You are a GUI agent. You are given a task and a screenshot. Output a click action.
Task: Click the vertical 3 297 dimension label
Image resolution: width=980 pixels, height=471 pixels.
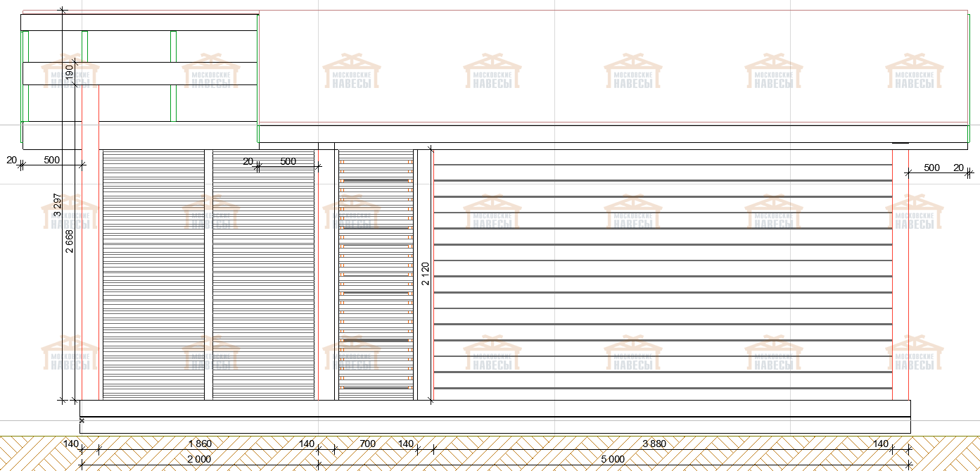[x=58, y=205]
